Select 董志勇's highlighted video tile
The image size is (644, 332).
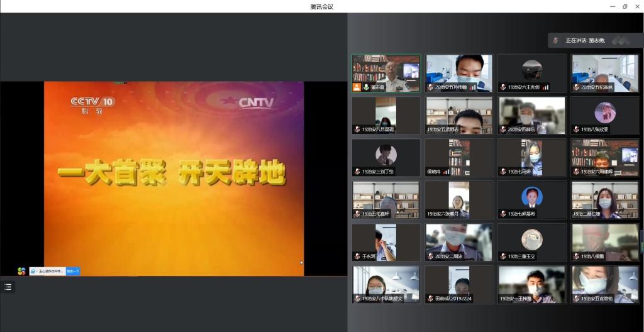point(386,73)
